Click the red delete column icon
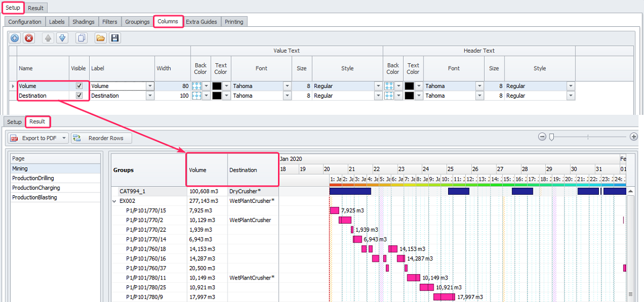644x302 pixels. (x=29, y=38)
